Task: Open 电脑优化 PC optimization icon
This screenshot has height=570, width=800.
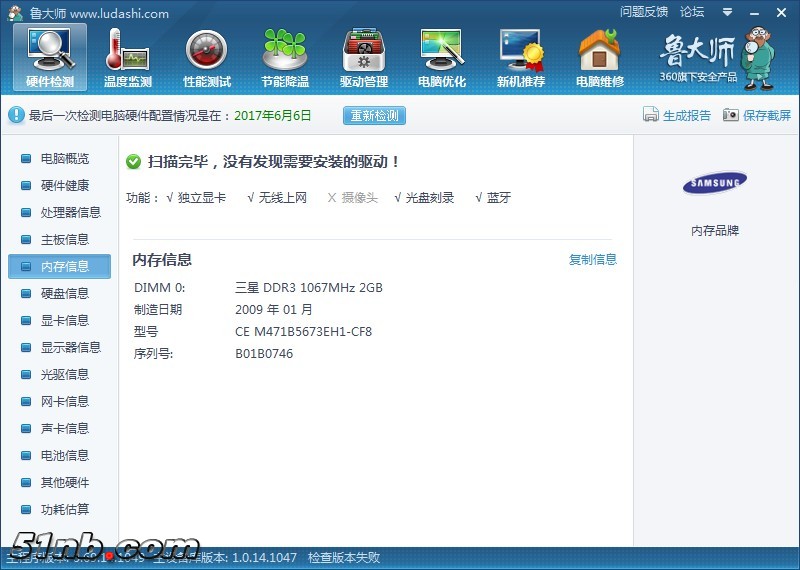Action: click(x=441, y=57)
